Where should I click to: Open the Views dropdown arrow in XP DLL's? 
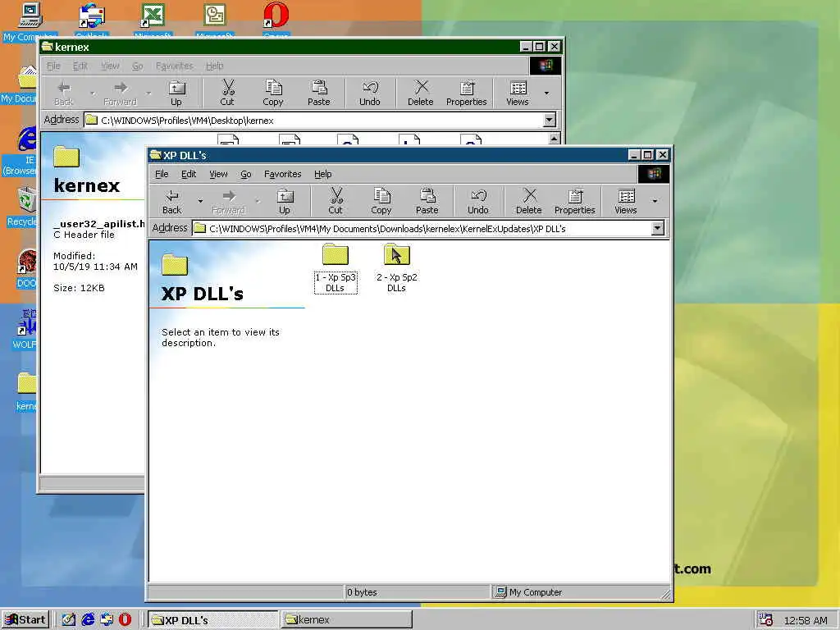655,202
